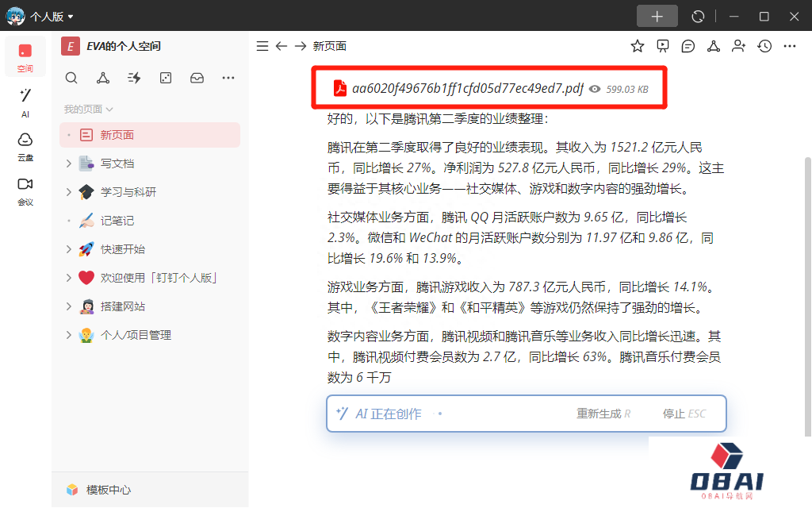The image size is (812, 508).
Task: Click the user avatar in title bar
Action: coord(15,17)
